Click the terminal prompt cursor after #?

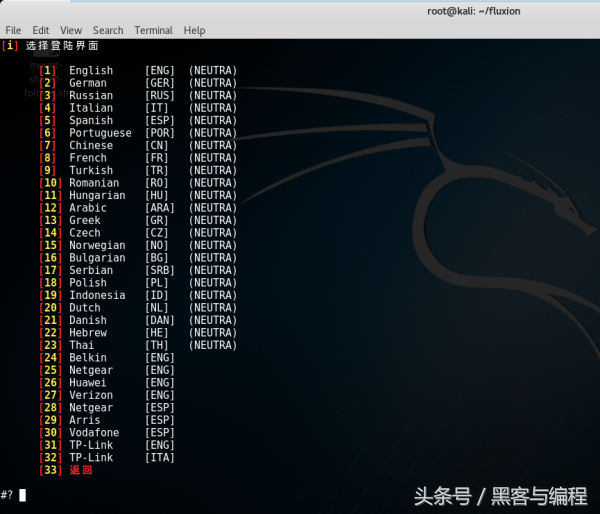point(23,495)
